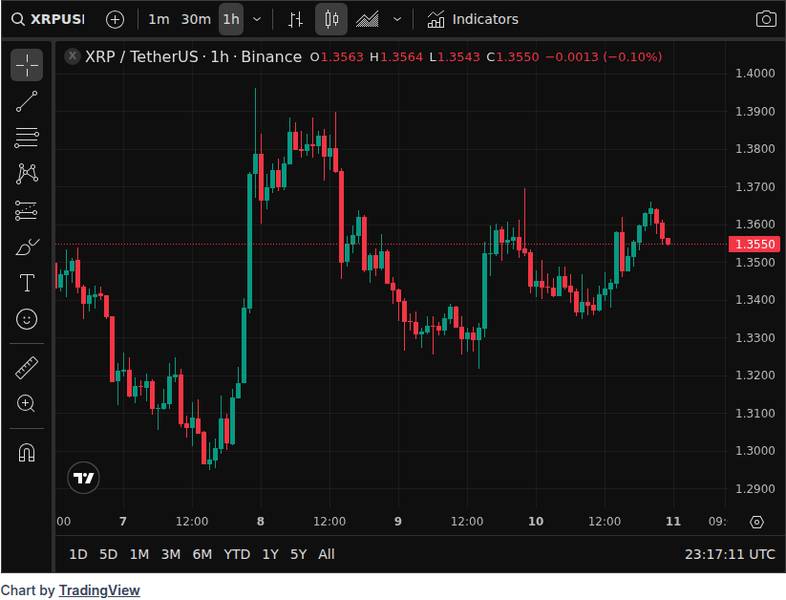Image resolution: width=786 pixels, height=600 pixels.
Task: Select the XABCD pattern tool
Action: pos(27,174)
